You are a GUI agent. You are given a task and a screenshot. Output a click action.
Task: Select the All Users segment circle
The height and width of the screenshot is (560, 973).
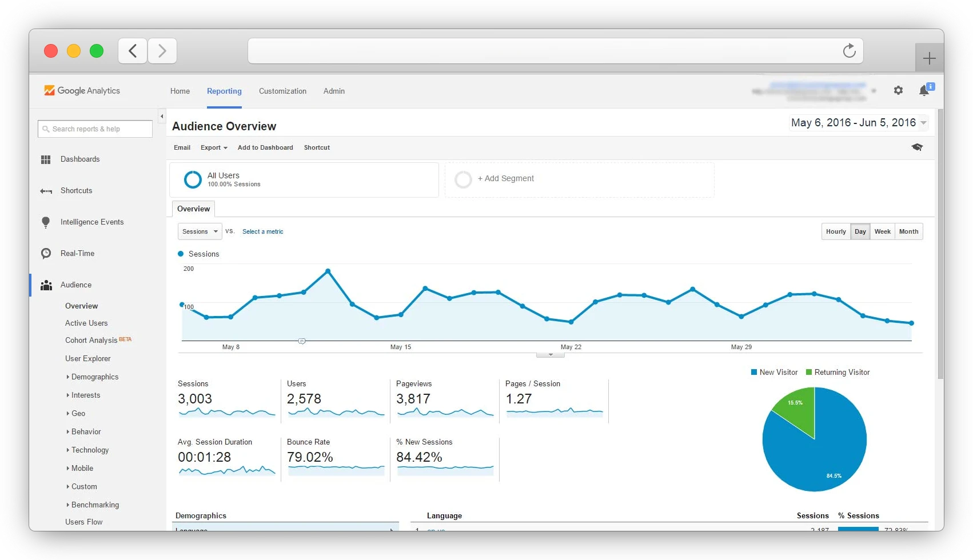(x=193, y=179)
